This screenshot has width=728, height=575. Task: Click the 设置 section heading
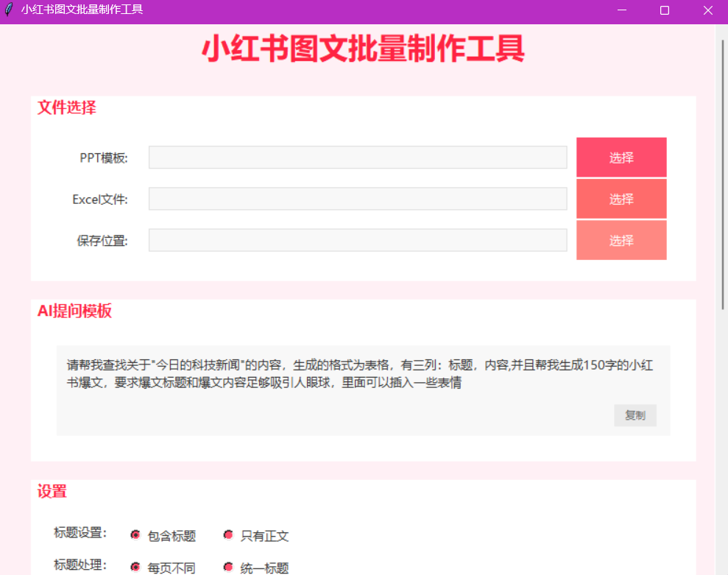(52, 491)
